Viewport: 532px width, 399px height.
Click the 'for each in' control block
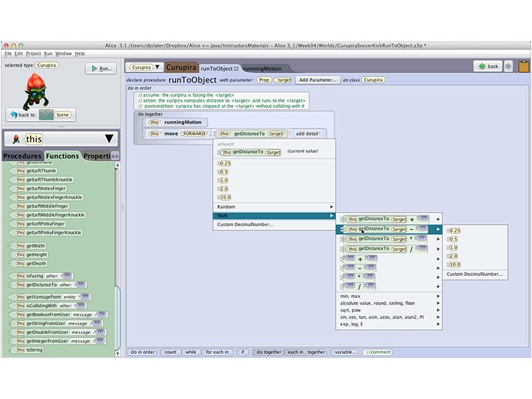(x=219, y=352)
